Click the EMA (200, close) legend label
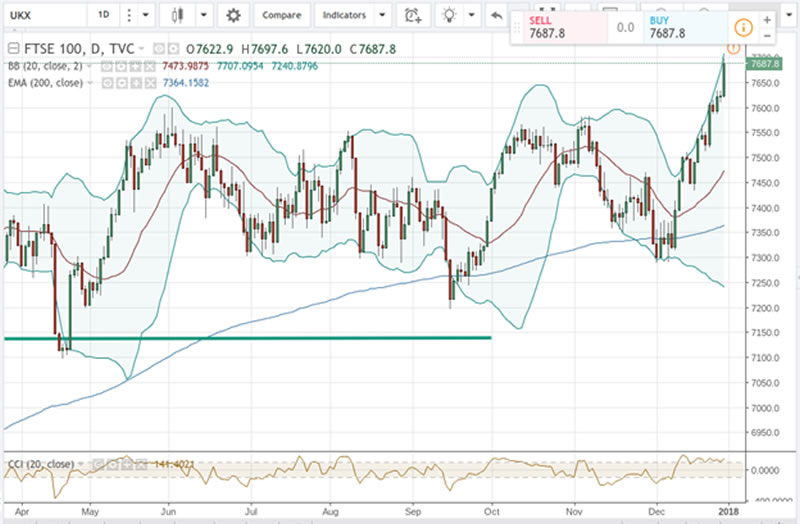This screenshot has width=800, height=524. click(45, 83)
